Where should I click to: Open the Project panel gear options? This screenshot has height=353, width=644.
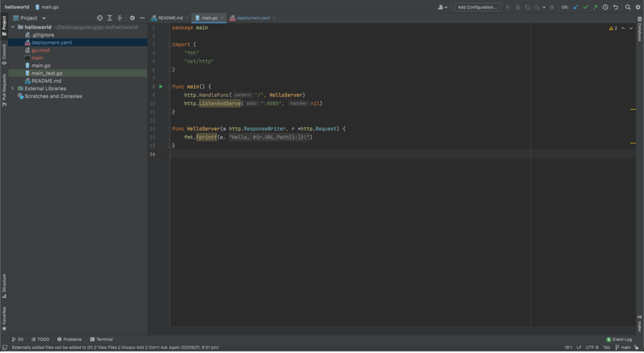point(132,18)
